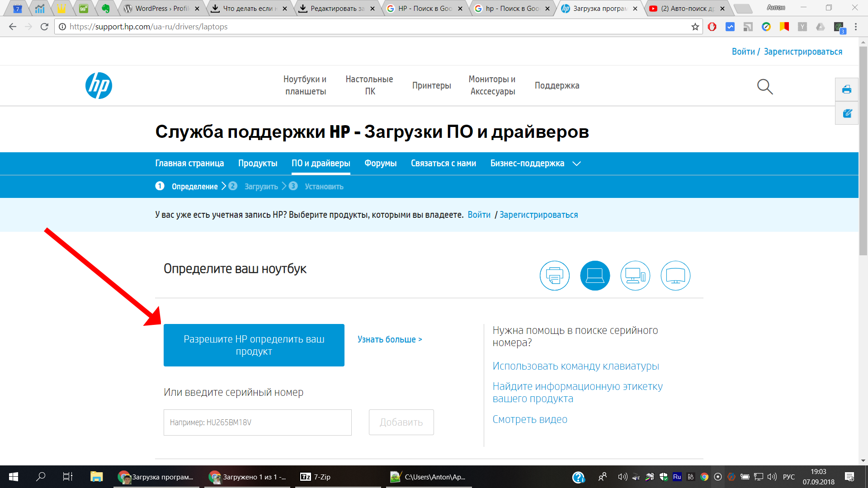
Task: Open File Explorer from taskbar
Action: (x=96, y=477)
